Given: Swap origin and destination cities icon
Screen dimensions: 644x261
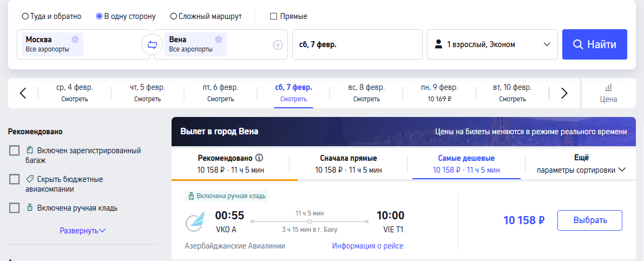Looking at the screenshot, I should pyautogui.click(x=152, y=44).
